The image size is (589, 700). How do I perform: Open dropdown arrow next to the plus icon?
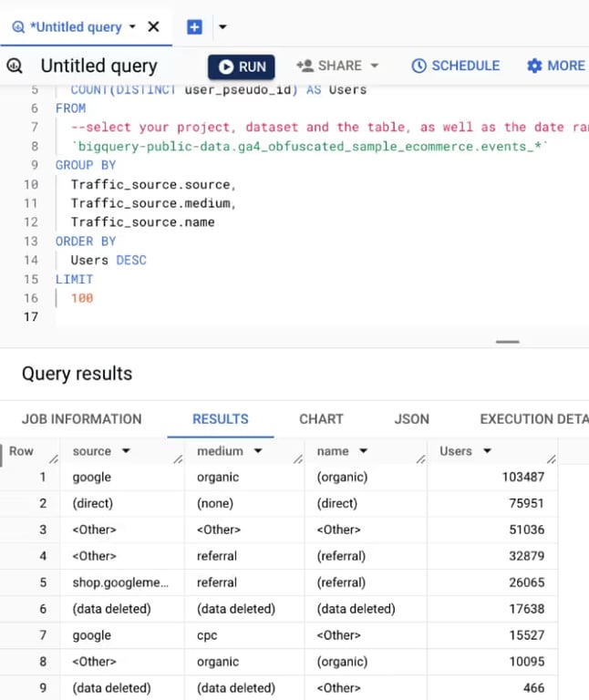click(222, 26)
